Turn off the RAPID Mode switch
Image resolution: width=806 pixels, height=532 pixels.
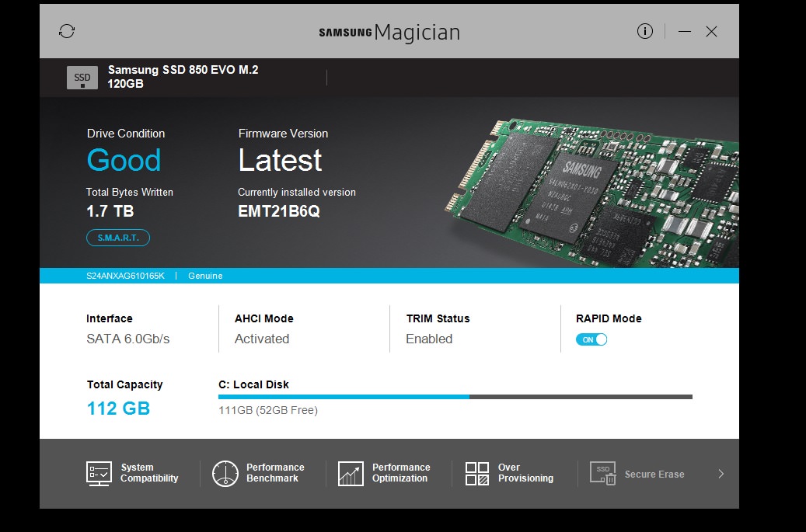point(591,339)
